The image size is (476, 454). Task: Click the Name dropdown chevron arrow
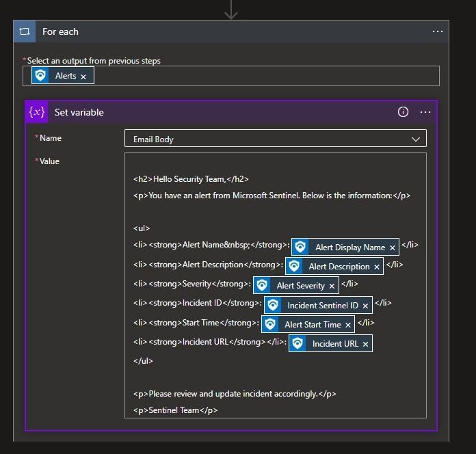pos(416,139)
